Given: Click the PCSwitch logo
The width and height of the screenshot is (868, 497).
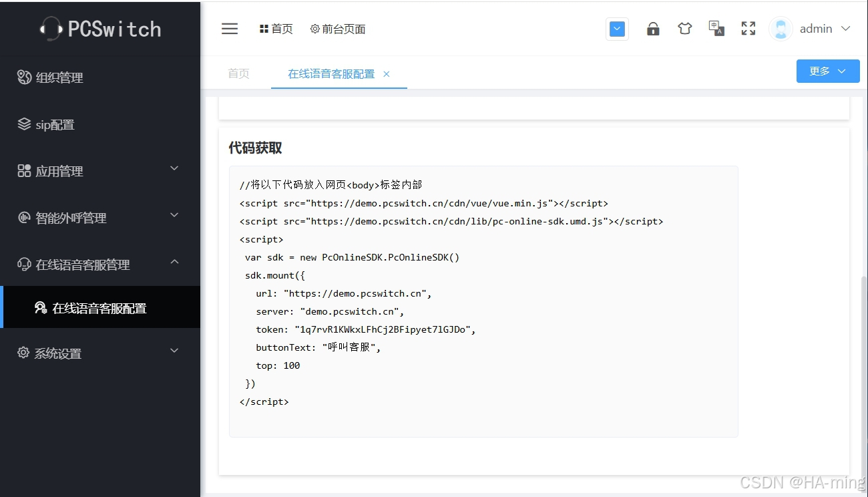Looking at the screenshot, I should pyautogui.click(x=100, y=29).
